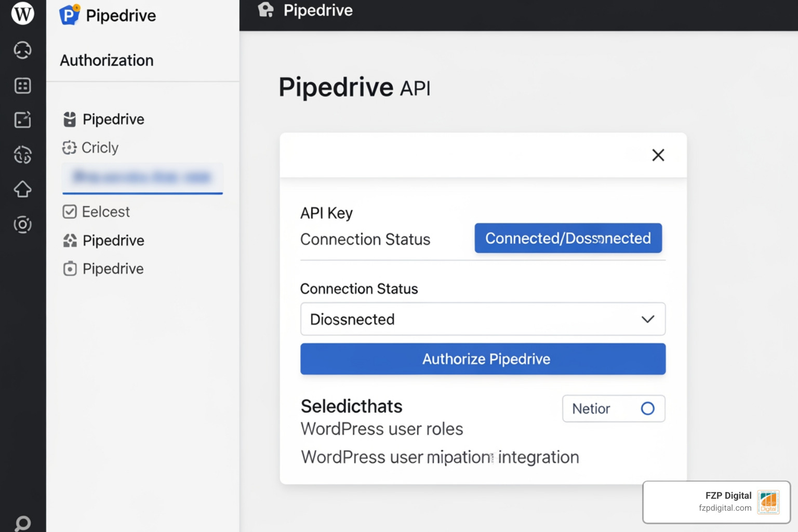Open the grid blocks sidebar icon
This screenshot has height=532, width=798.
coord(22,85)
